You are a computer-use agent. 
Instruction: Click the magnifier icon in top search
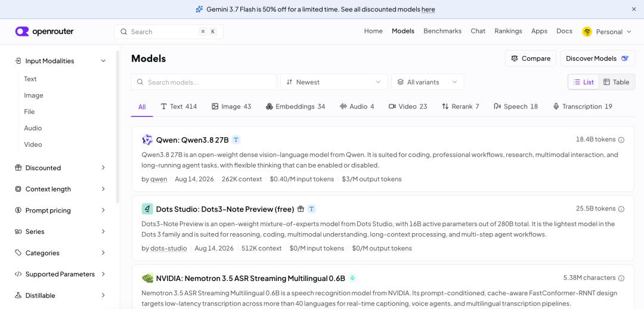tap(123, 32)
